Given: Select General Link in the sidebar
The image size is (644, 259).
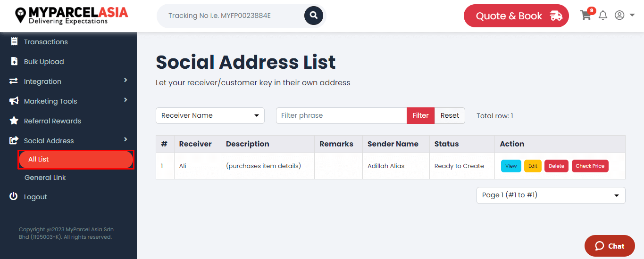Looking at the screenshot, I should [45, 178].
